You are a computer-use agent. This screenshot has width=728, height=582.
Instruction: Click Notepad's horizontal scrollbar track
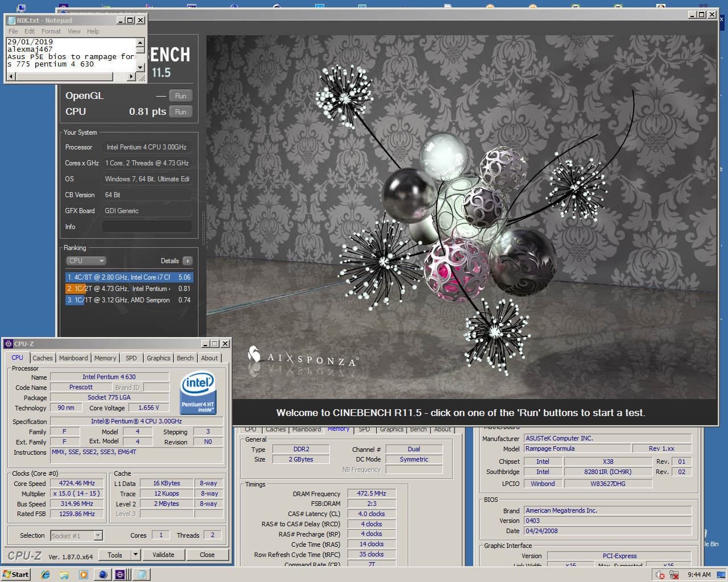pos(71,76)
